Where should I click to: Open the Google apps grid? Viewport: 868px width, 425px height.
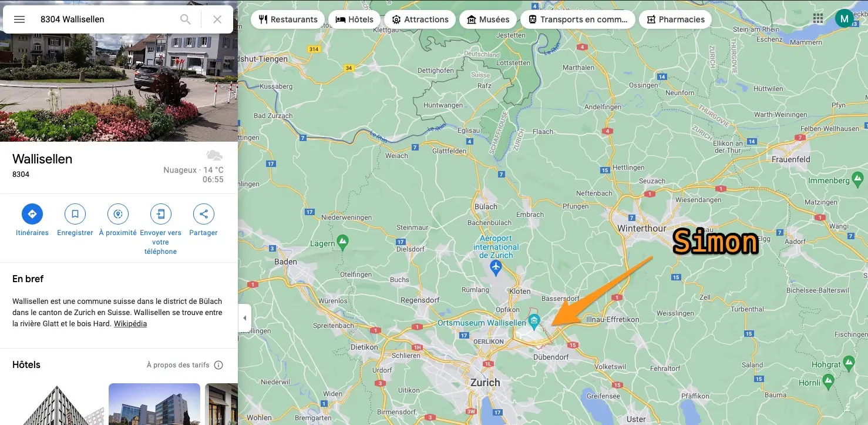point(818,19)
